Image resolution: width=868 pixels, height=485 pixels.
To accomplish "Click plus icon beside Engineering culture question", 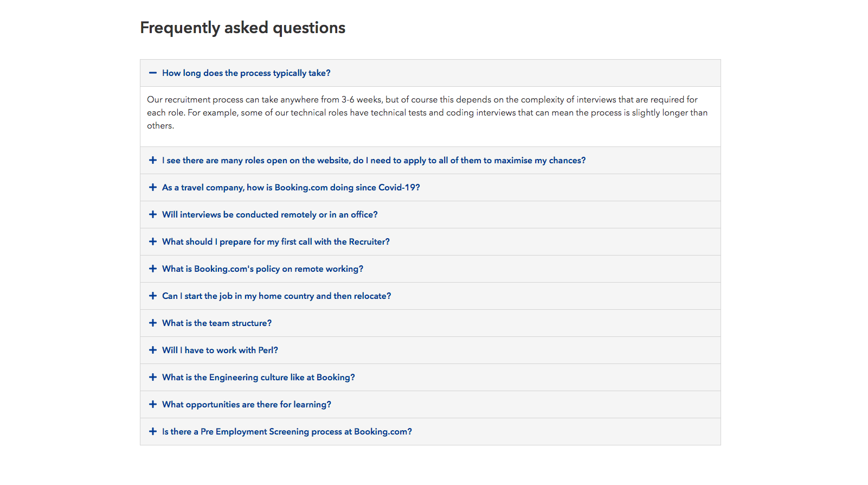I will [x=153, y=377].
